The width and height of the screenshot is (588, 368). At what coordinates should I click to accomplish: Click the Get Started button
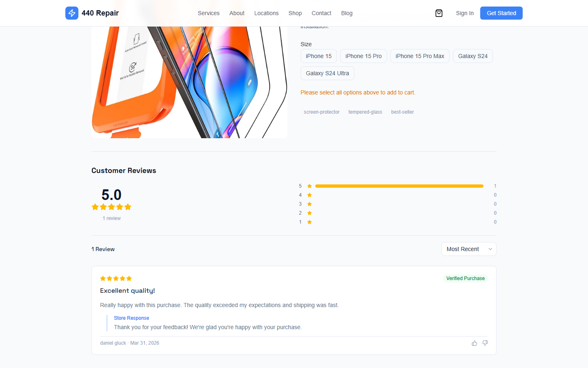(501, 13)
